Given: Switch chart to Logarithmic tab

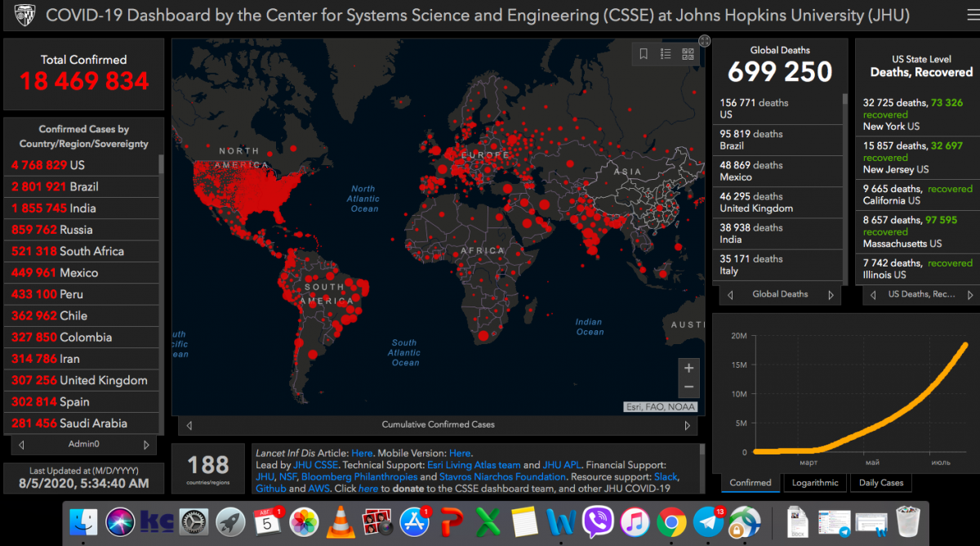Looking at the screenshot, I should click(x=815, y=483).
